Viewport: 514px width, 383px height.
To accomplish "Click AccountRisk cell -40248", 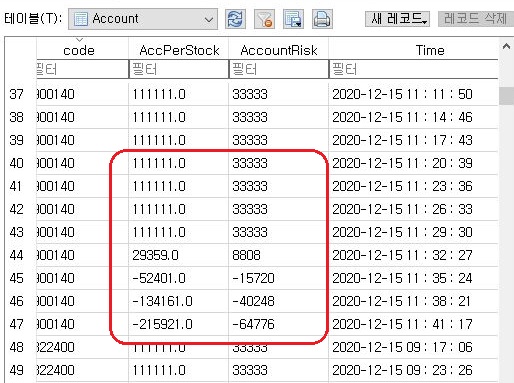I will pyautogui.click(x=279, y=301).
